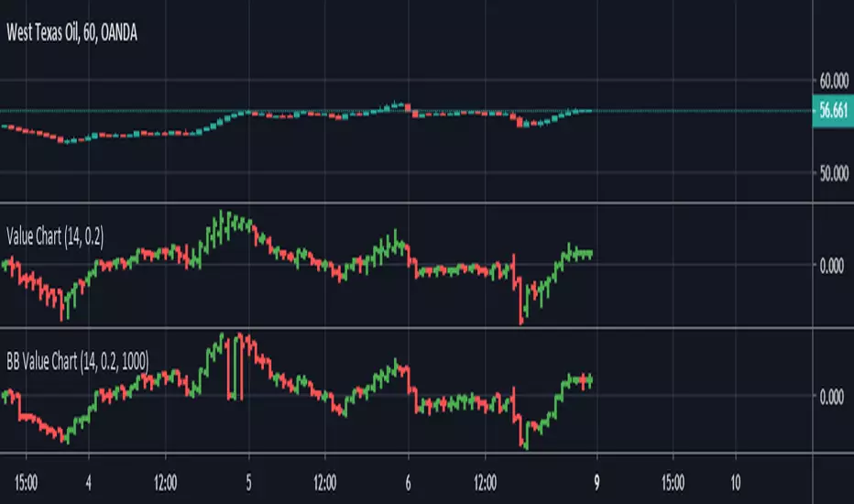
Task: Click the BB Value Chart 0.000 axis label
Action: [x=832, y=397]
